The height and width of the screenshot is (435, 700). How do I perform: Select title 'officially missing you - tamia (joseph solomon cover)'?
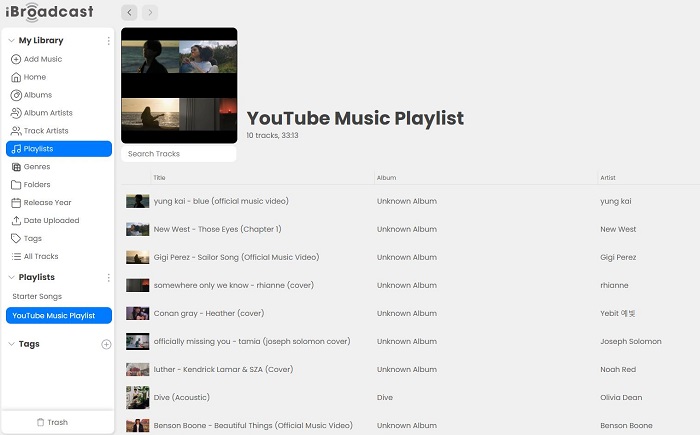pos(252,342)
